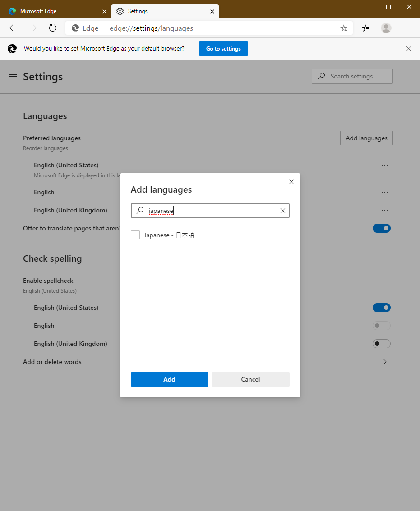
Task: Clear the language search text
Action: pyautogui.click(x=283, y=211)
